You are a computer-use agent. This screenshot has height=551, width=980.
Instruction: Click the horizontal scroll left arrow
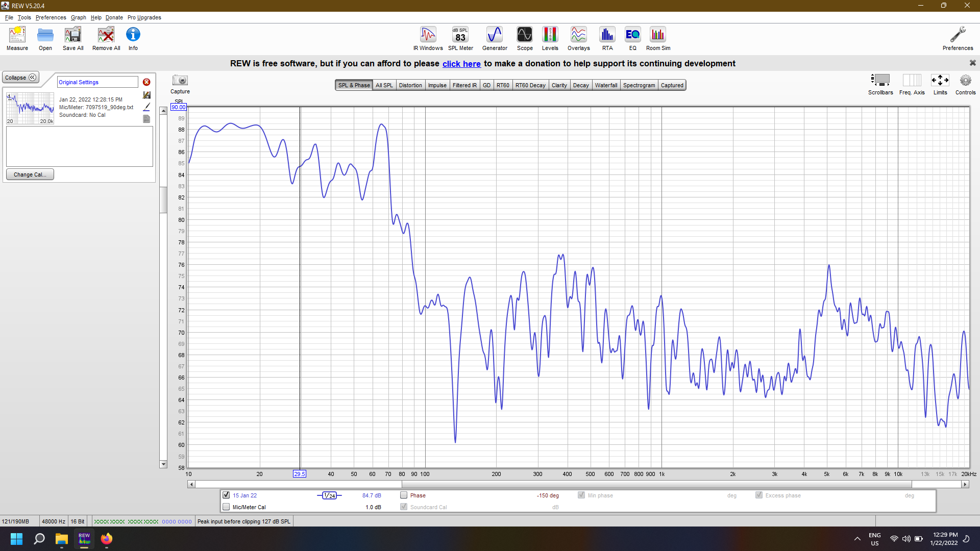(191, 484)
